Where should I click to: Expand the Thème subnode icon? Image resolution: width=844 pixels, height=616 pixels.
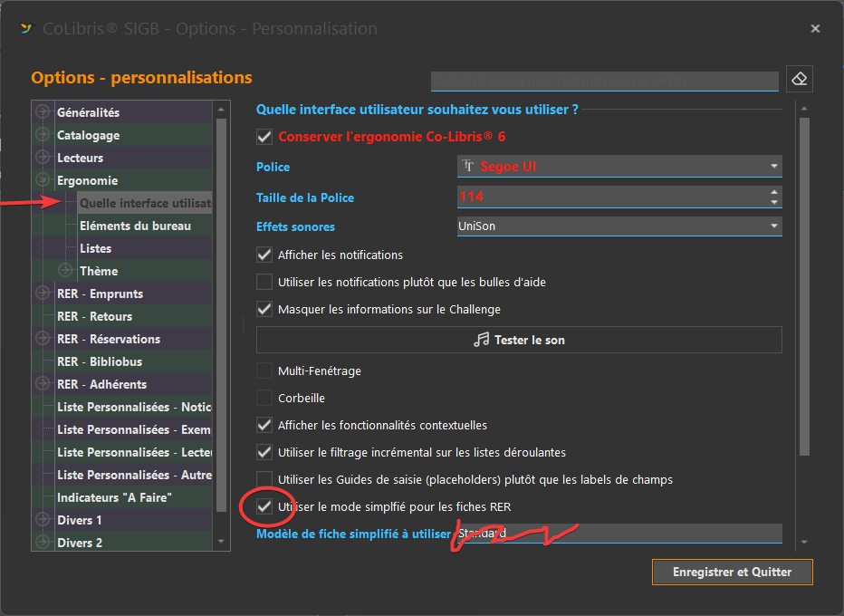click(x=65, y=271)
